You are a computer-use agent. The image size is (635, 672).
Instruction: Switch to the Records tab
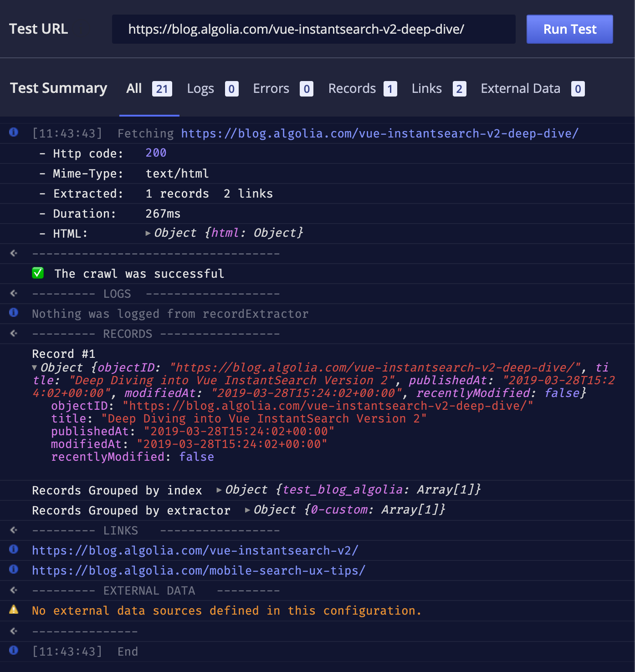coord(352,88)
